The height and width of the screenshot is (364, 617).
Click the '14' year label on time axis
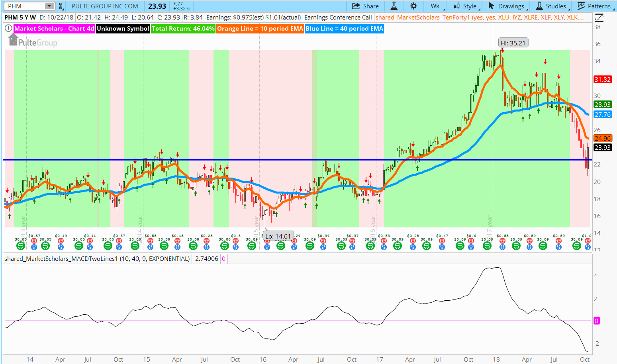pos(30,359)
